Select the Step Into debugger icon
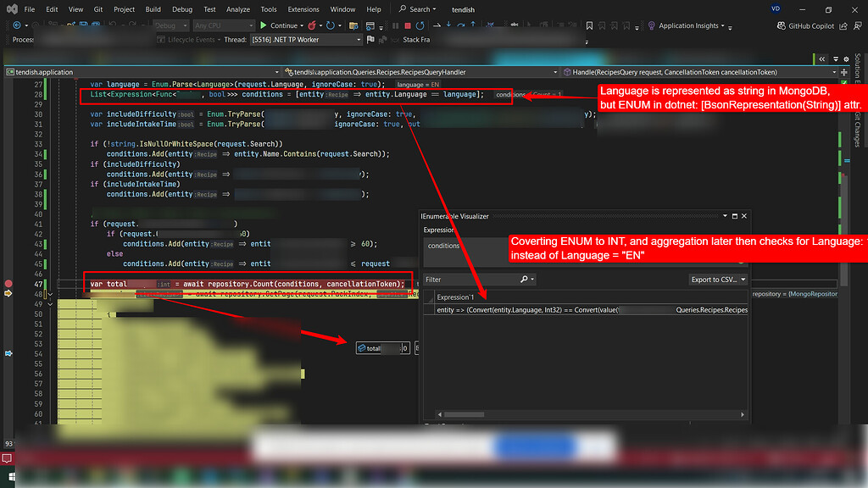 (448, 25)
